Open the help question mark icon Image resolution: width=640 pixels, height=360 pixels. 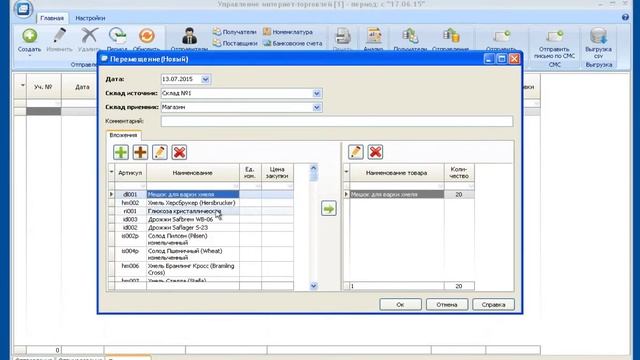click(x=625, y=18)
